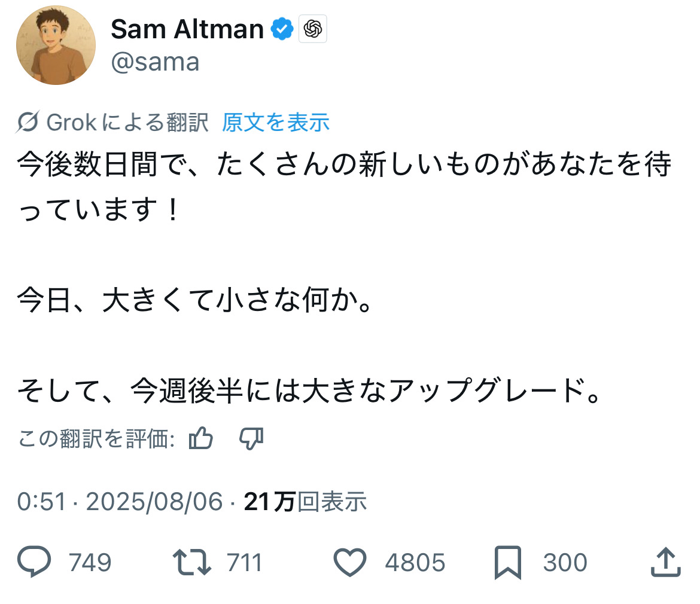Open the share icon
The width and height of the screenshot is (700, 604).
pos(665,562)
